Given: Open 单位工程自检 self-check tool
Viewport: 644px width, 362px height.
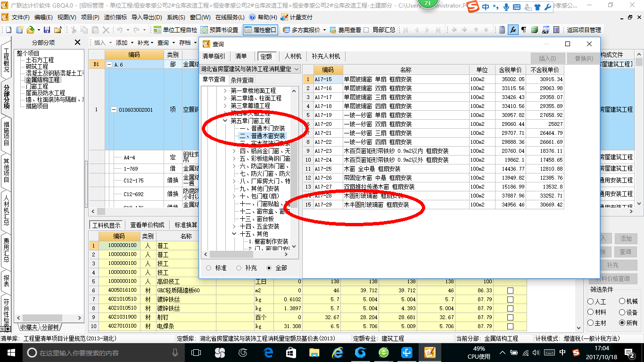Looking at the screenshot, I should (x=175, y=30).
